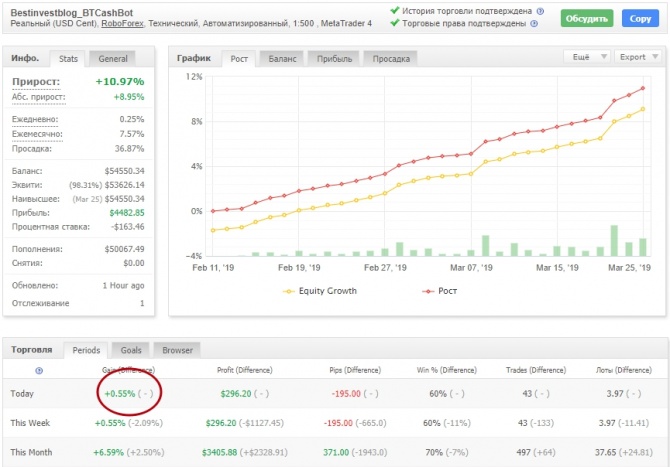Click the +10.97% gain value

coord(120,82)
